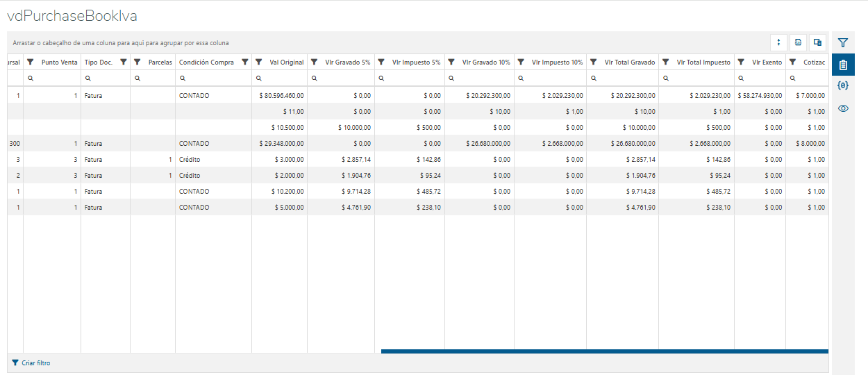Click the vertical arrows icon above the grid
This screenshot has width=868, height=375.
(x=779, y=42)
